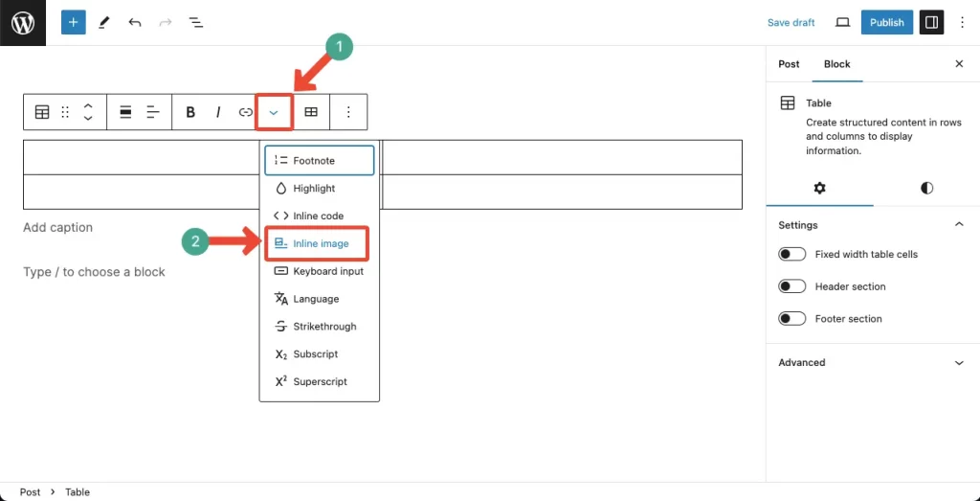
Task: Collapse the Settings panel
Action: [872, 224]
